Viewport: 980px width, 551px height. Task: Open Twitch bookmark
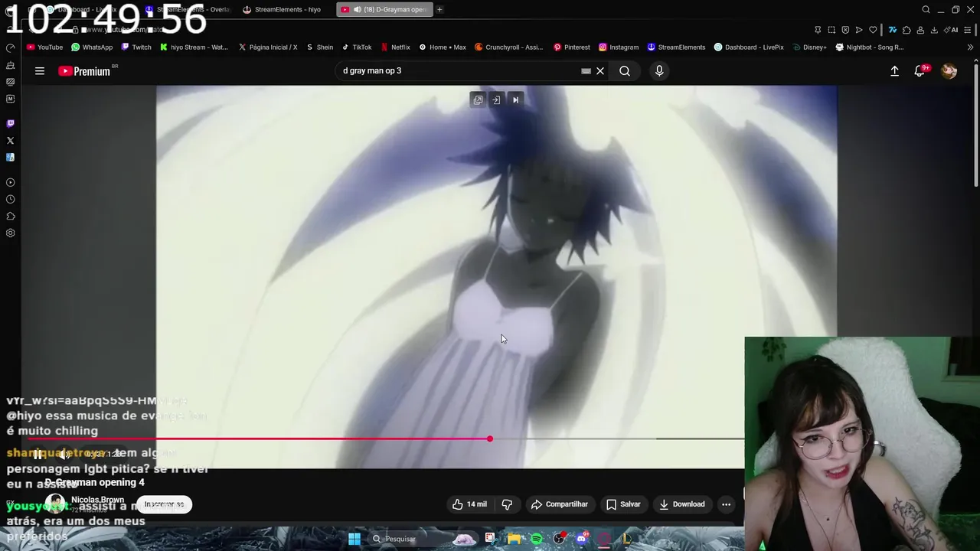tap(136, 47)
